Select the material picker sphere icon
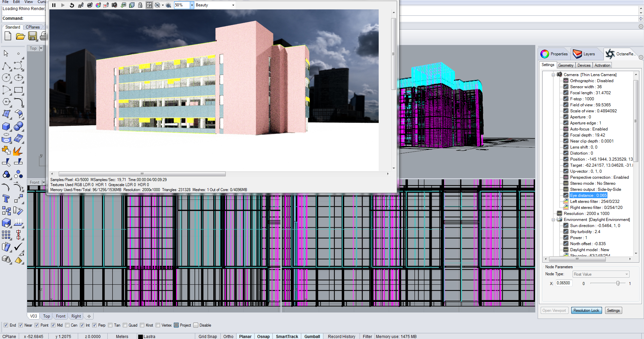Viewport: 644px width, 339px height. [x=90, y=5]
